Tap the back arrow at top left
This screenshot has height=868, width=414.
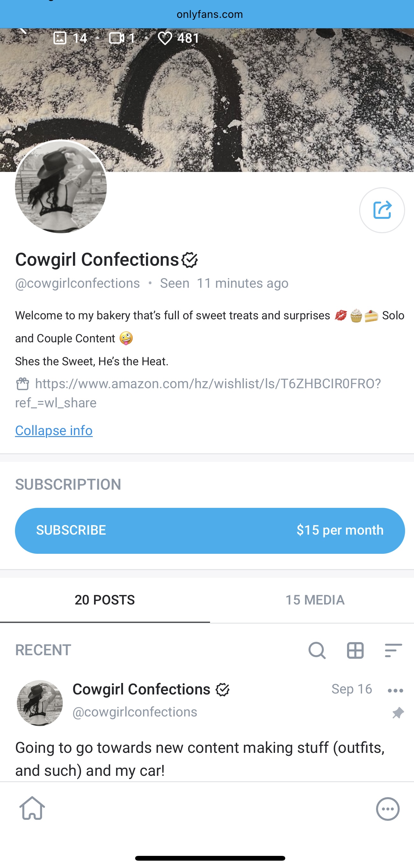point(22,31)
